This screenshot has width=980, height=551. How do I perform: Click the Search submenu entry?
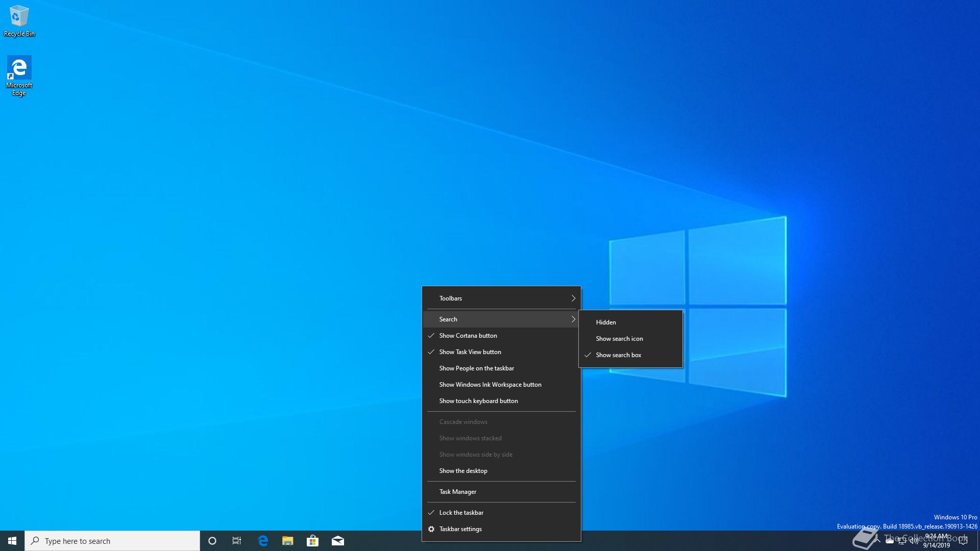502,319
